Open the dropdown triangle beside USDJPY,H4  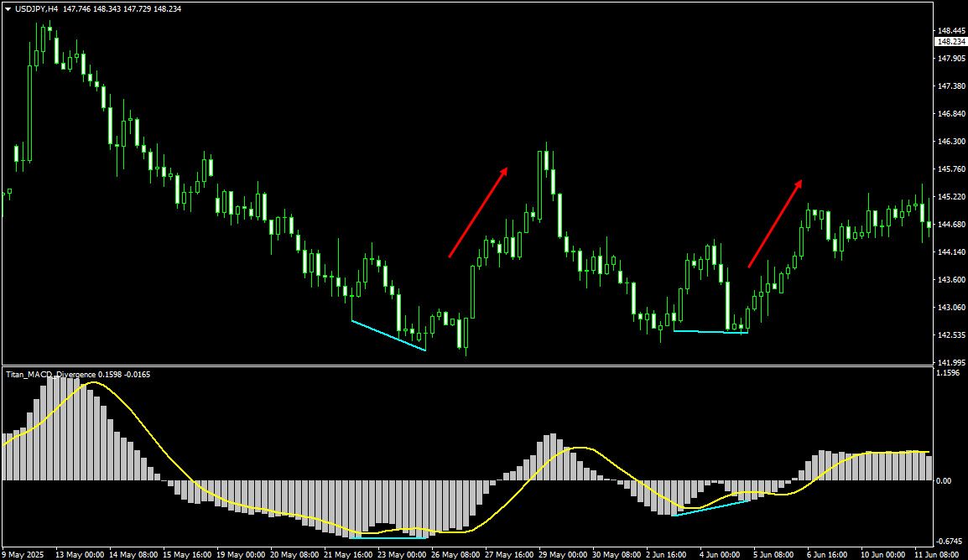8,8
